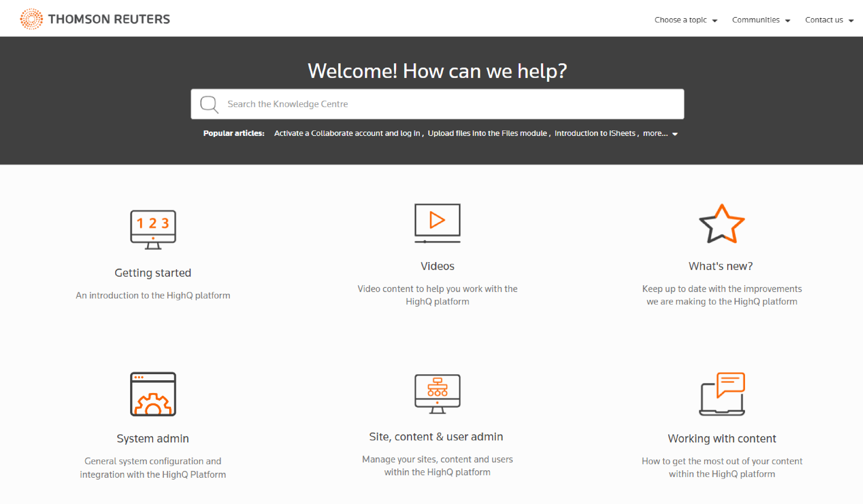The height and width of the screenshot is (504, 863).
Task: Click 'An introduction to the HighQ platform' text
Action: click(153, 295)
